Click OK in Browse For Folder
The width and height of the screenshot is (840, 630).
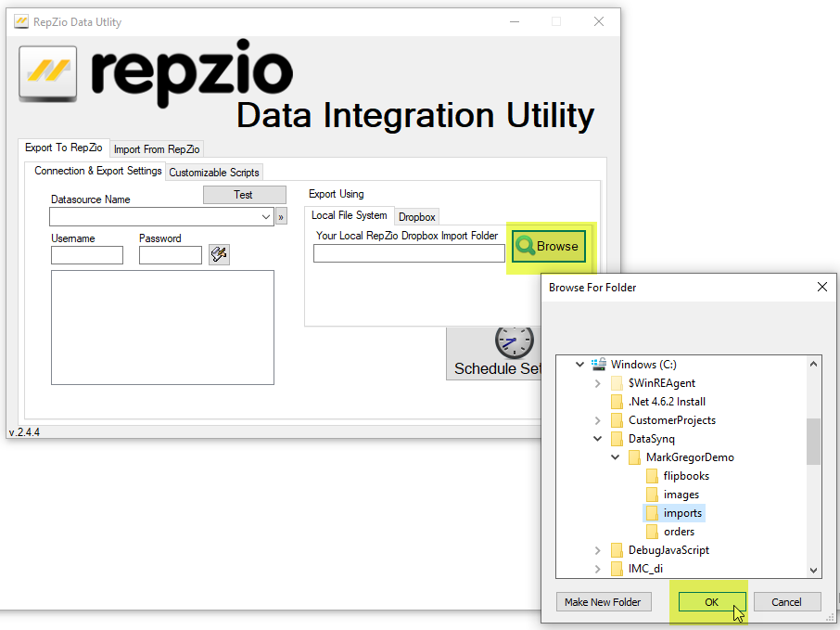(x=712, y=602)
